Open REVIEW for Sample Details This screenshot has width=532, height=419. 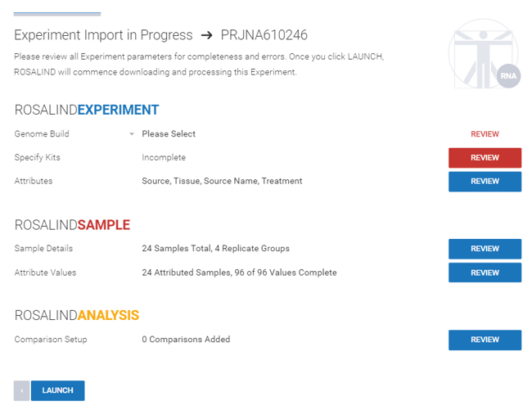point(485,249)
